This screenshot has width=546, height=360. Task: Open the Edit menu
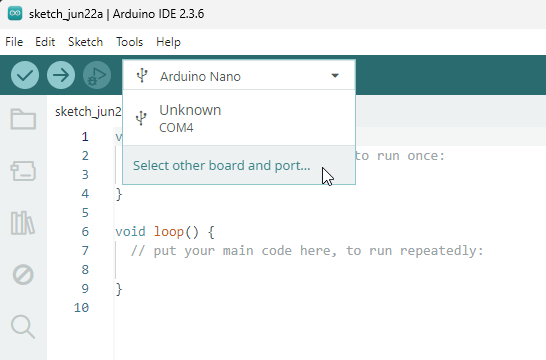[45, 42]
